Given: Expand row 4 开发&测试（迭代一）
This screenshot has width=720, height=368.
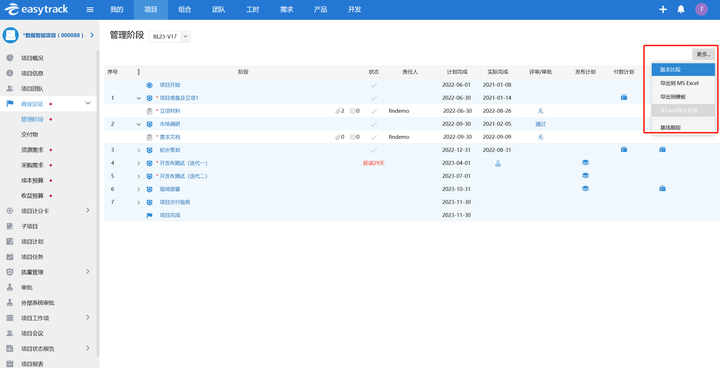Looking at the screenshot, I should click(139, 163).
